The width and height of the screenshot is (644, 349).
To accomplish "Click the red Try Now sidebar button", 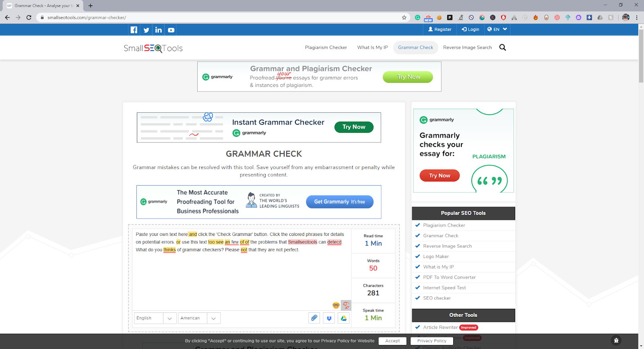I will click(x=440, y=176).
